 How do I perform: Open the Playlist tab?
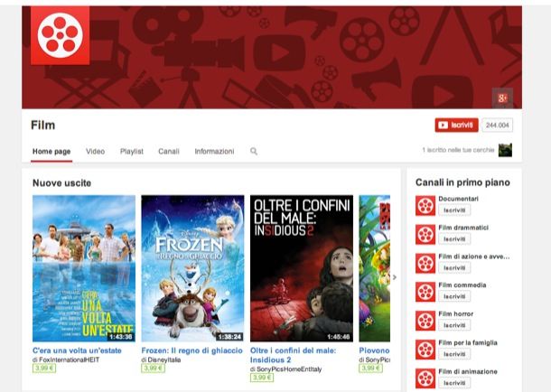(x=132, y=152)
